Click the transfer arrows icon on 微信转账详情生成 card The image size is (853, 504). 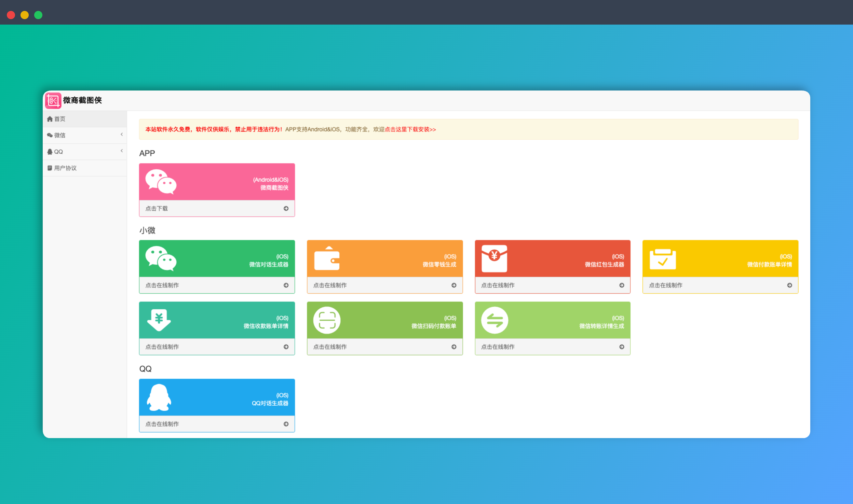(x=495, y=320)
